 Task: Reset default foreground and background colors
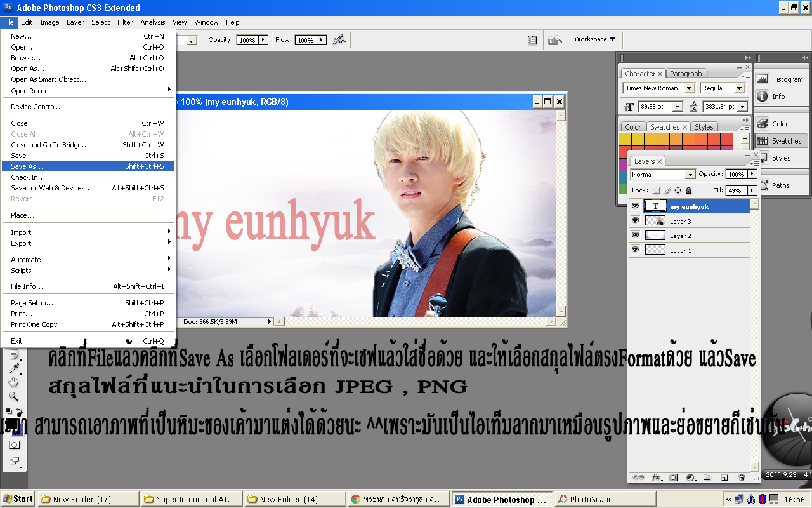click(x=8, y=411)
